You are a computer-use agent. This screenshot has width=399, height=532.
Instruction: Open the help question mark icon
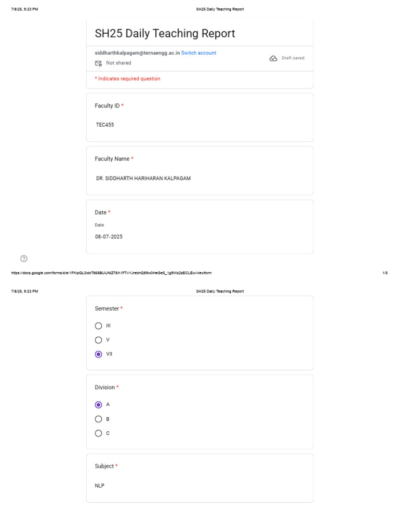point(24,259)
